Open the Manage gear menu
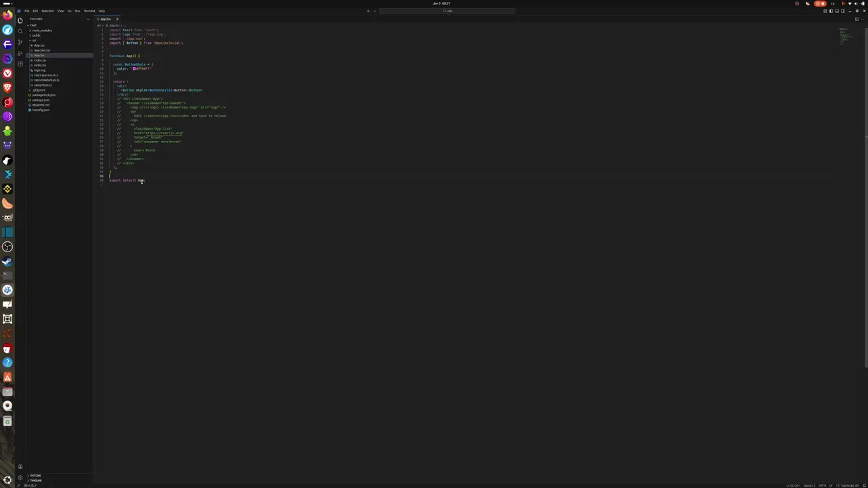 pos(20,478)
